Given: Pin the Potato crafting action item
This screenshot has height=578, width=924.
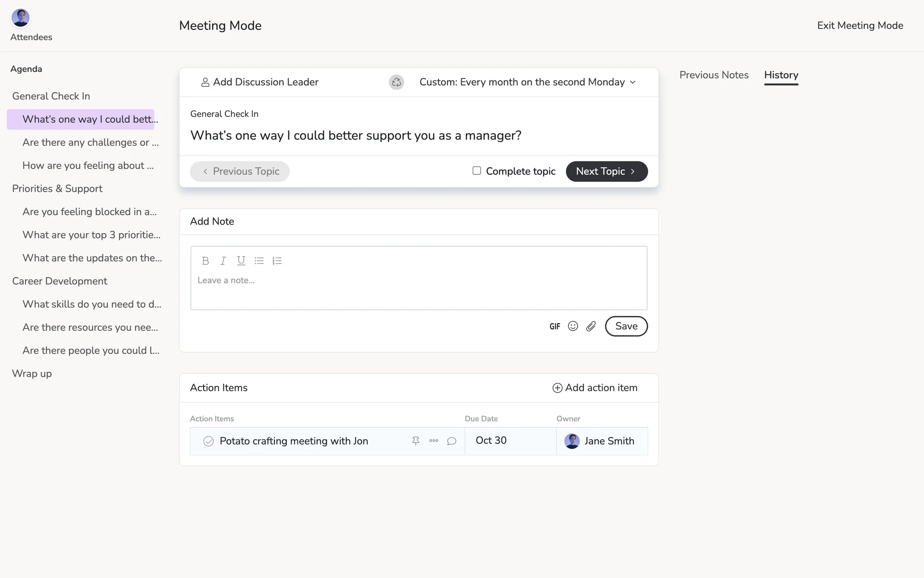Looking at the screenshot, I should 416,441.
